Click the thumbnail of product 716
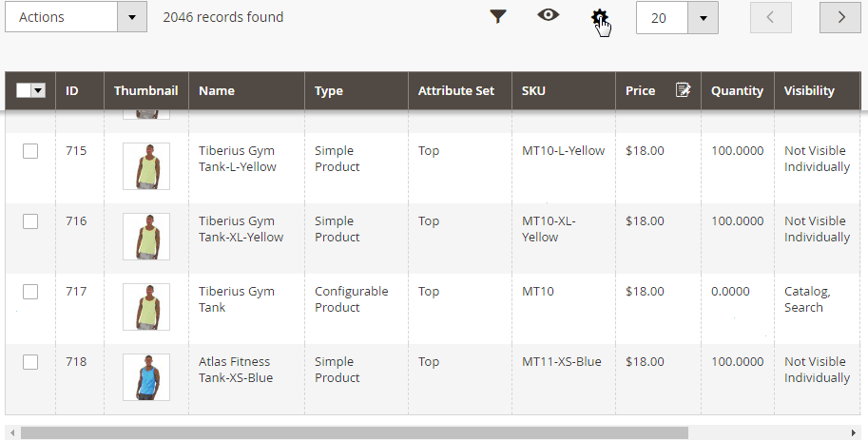The width and height of the screenshot is (868, 440). (x=146, y=237)
